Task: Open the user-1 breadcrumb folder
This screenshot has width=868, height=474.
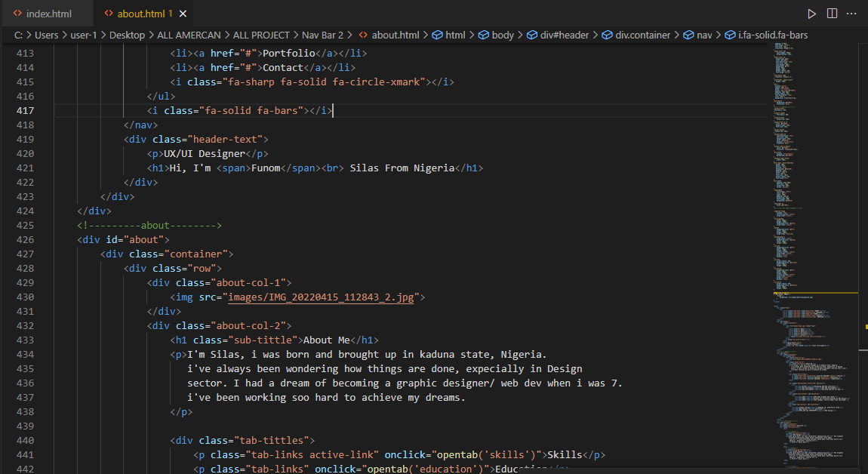Action: click(x=84, y=35)
